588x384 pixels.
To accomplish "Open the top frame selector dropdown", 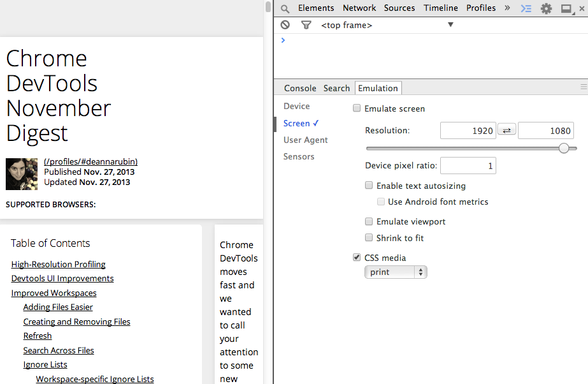I will coord(387,25).
